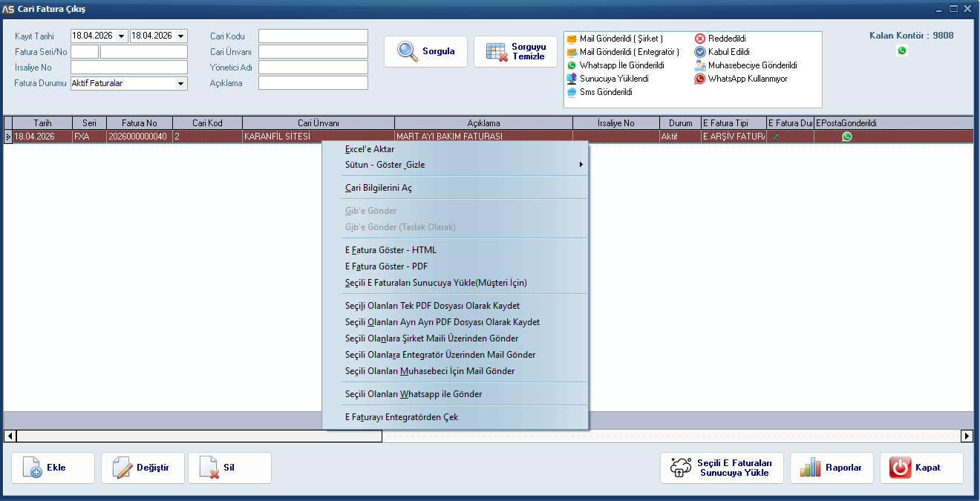980x501 pixels.
Task: Click the horizontal scrollbar right arrow
Action: [x=967, y=436]
